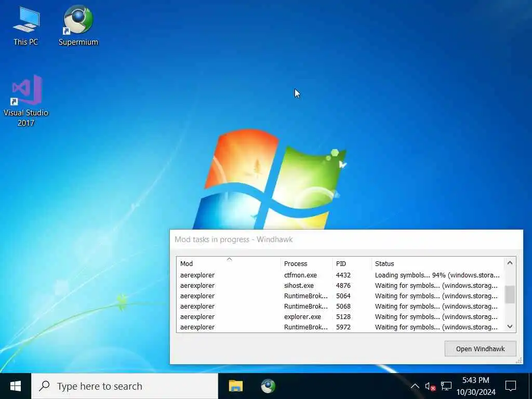Sort the list by Mod column header
532x399 pixels.
pos(229,263)
